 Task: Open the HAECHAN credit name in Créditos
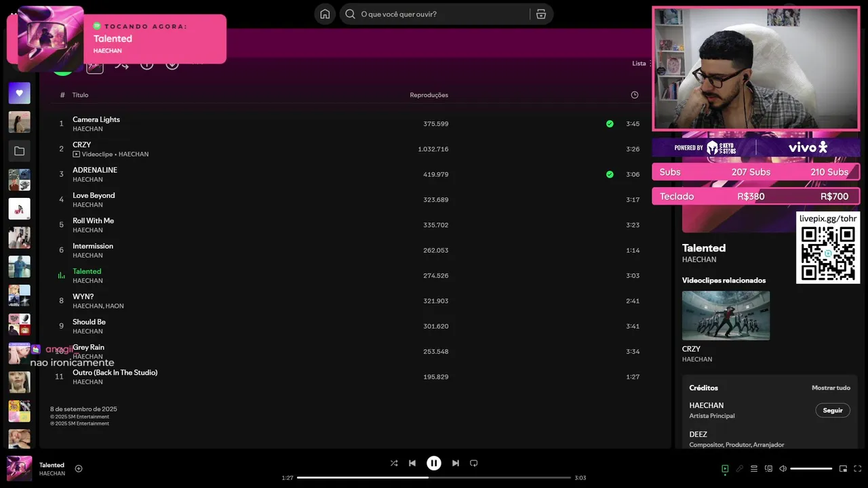pos(707,405)
